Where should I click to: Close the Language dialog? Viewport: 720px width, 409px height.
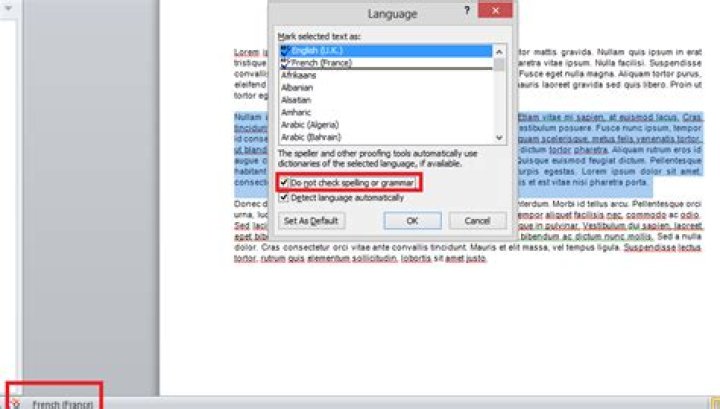coord(495,10)
